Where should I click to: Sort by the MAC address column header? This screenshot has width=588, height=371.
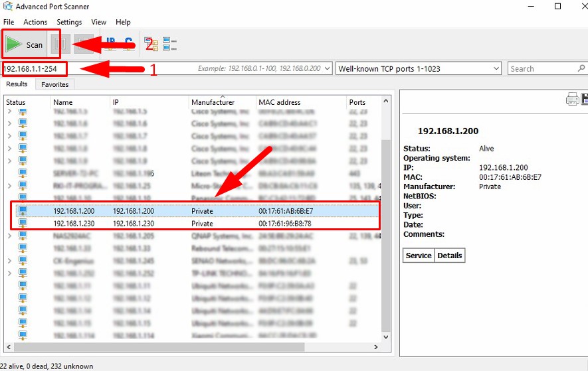click(x=301, y=102)
